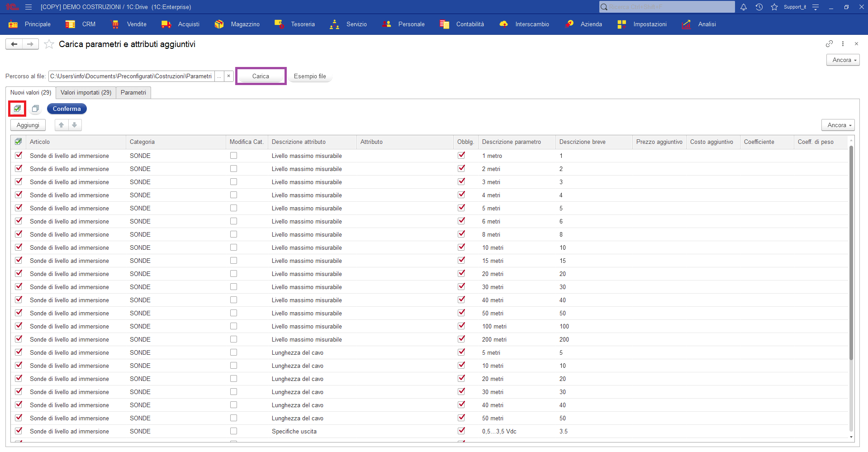
Task: Click the Conferma button
Action: 67,109
